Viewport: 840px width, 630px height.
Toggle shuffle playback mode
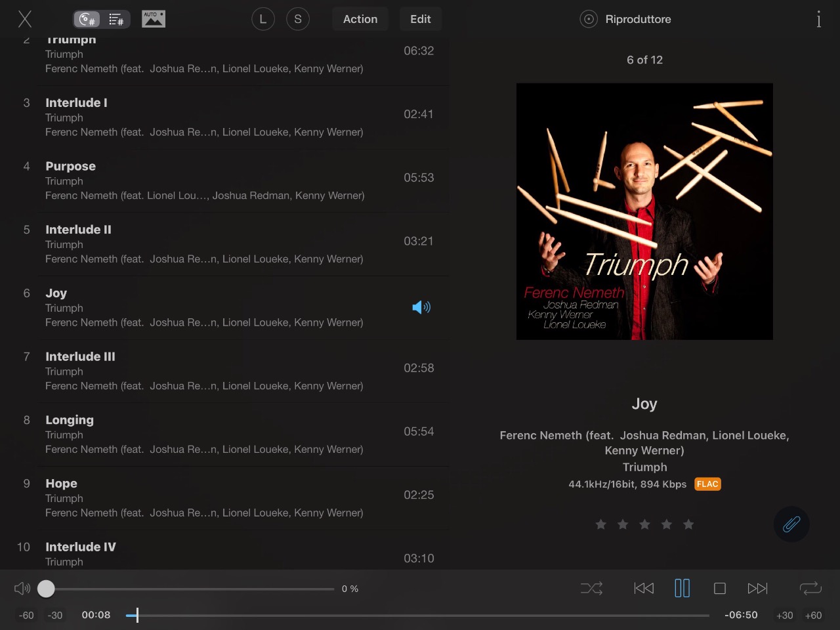(x=591, y=589)
